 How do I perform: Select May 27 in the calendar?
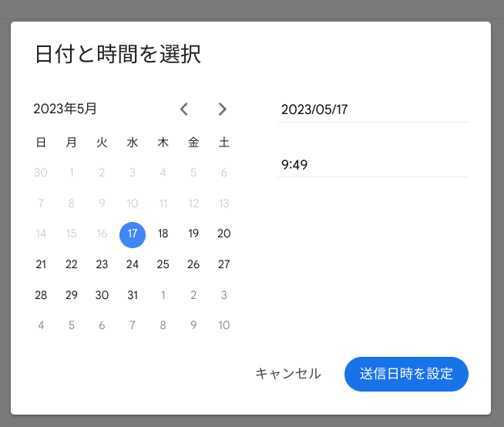[224, 264]
